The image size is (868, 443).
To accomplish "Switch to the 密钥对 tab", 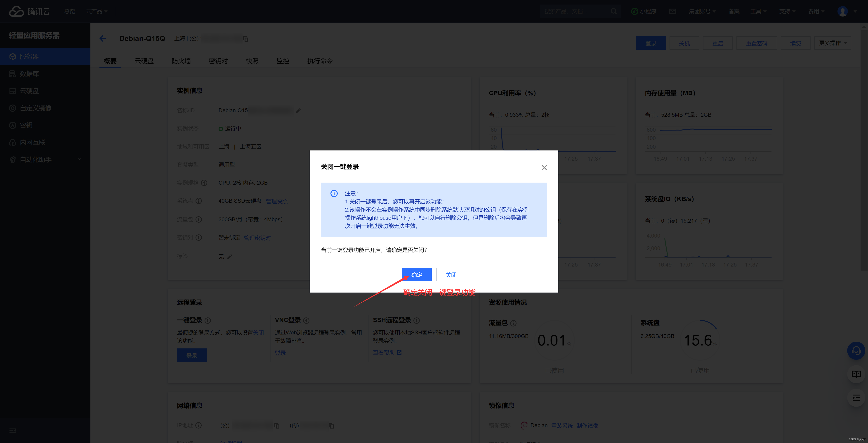I will pyautogui.click(x=218, y=61).
